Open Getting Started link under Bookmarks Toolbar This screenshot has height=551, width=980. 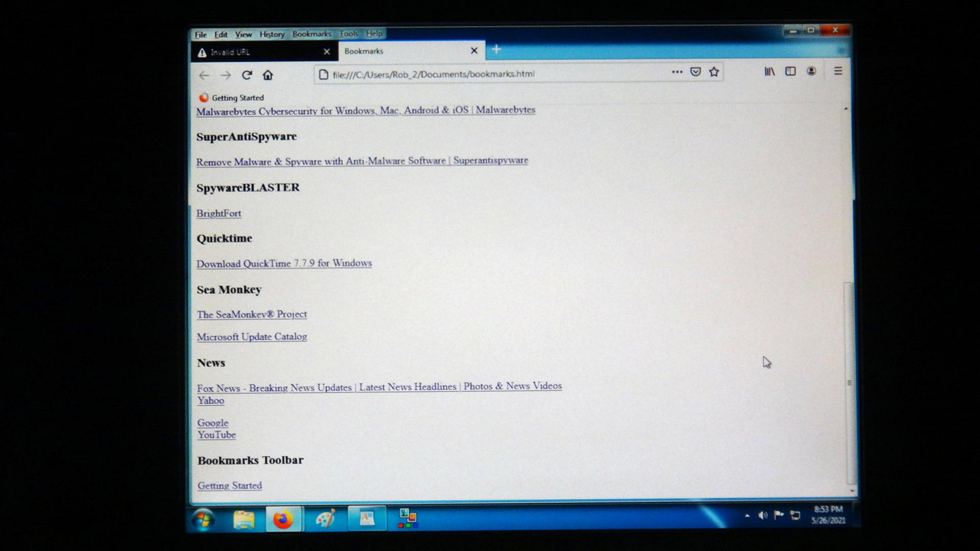pos(230,486)
